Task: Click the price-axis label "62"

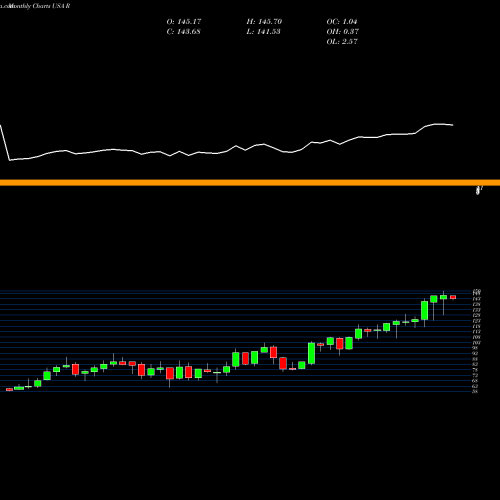Action: tap(475, 386)
